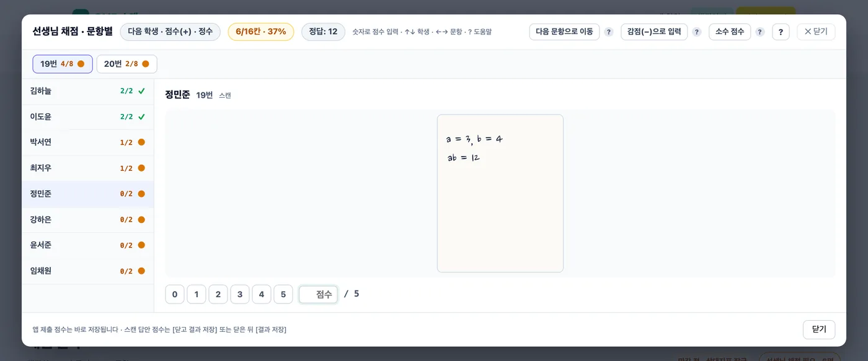Click the 스캔 label beside 정민준
Screen dimensions: 868x361
pyautogui.click(x=225, y=95)
